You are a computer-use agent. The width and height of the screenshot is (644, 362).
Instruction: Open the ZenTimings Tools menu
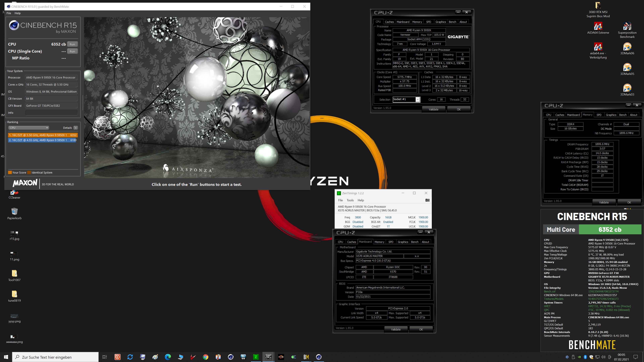[x=350, y=200]
